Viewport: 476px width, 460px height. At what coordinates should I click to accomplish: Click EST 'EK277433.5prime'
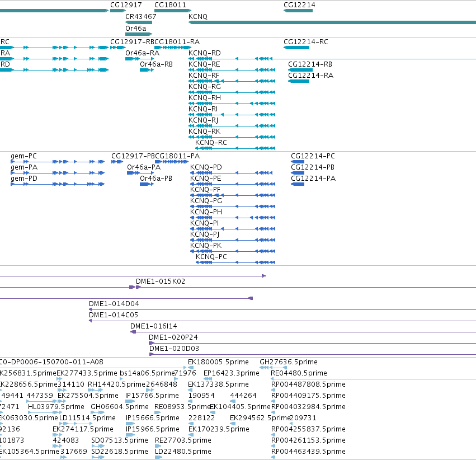click(x=87, y=373)
